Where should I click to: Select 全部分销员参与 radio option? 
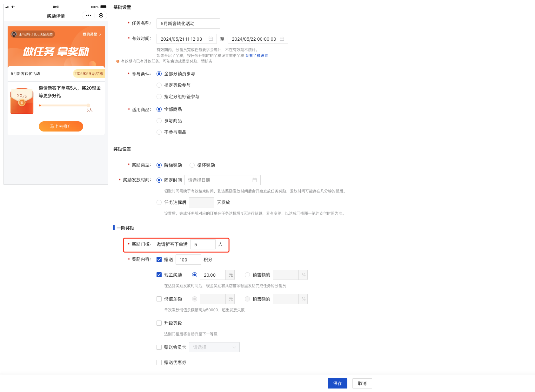[159, 74]
